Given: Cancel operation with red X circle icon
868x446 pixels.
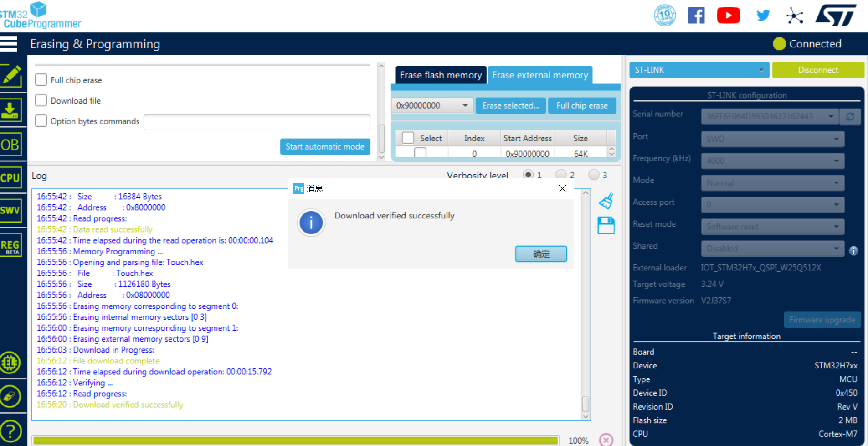Looking at the screenshot, I should 606,440.
